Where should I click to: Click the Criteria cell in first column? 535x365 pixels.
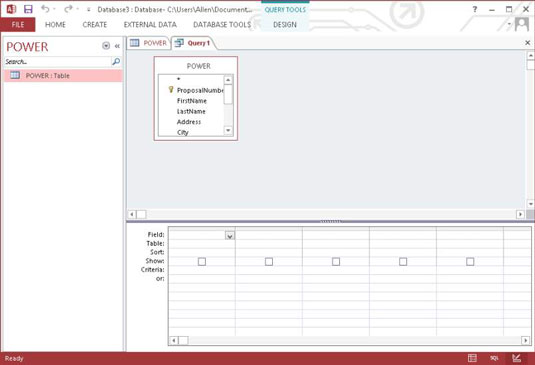(202, 270)
